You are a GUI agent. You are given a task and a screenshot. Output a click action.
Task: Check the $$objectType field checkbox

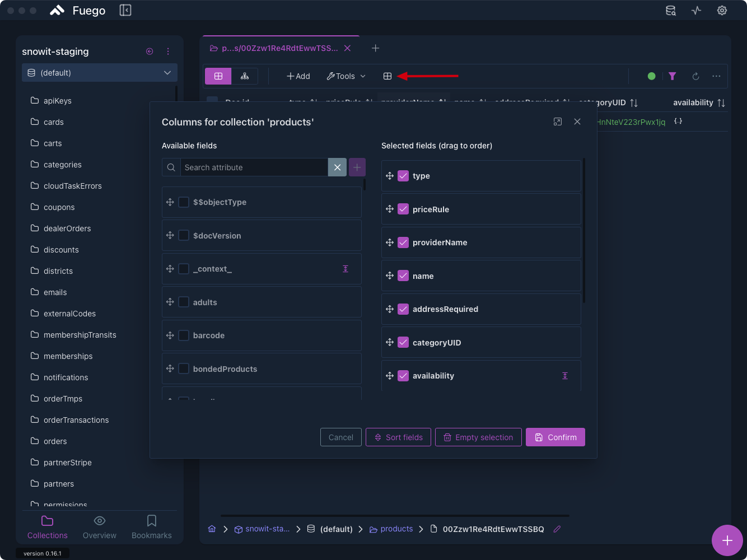click(184, 202)
